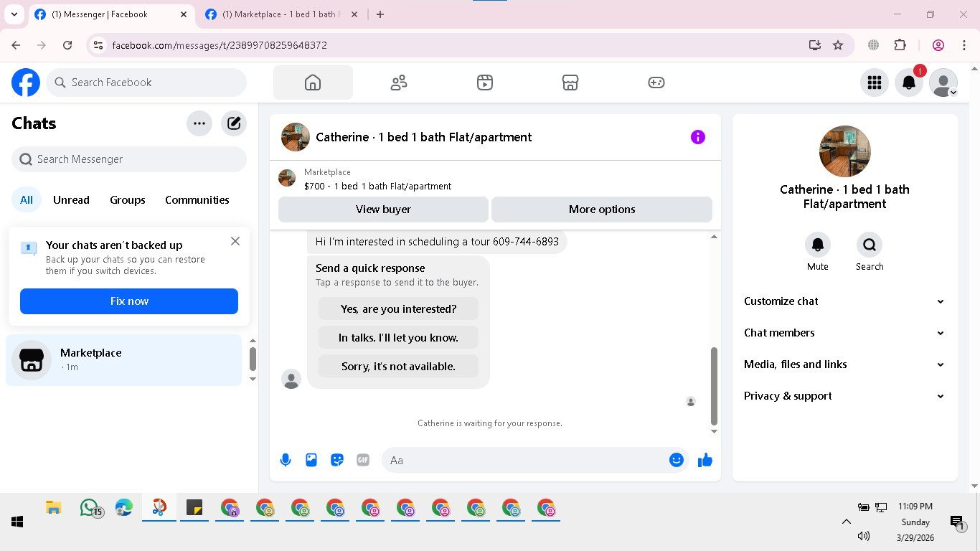Open Chrome tab search dropdown
Screen dimensions: 980x551
(14, 14)
